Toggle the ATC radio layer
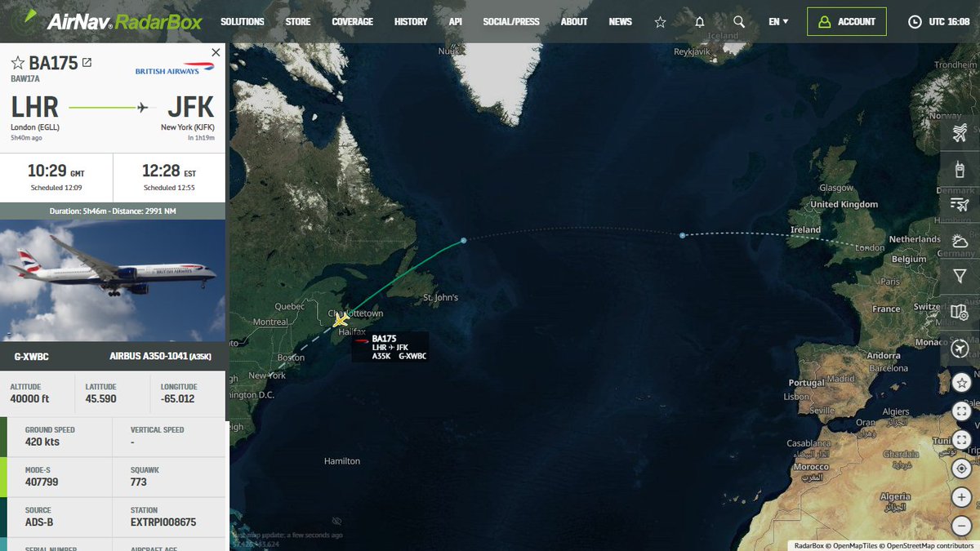Screen dimensions: 980x551 click(960, 169)
